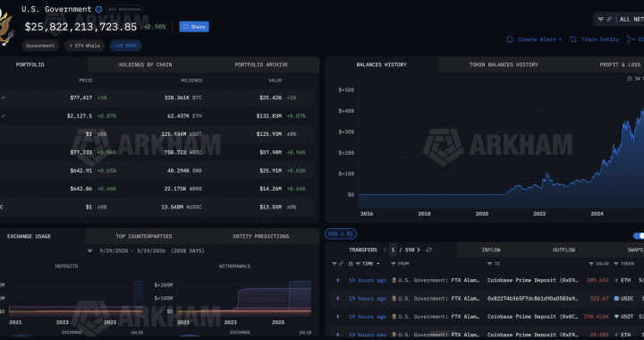Click the ETH row trend sparkline icon
Screen dimensions: 644x340
click(x=4, y=115)
